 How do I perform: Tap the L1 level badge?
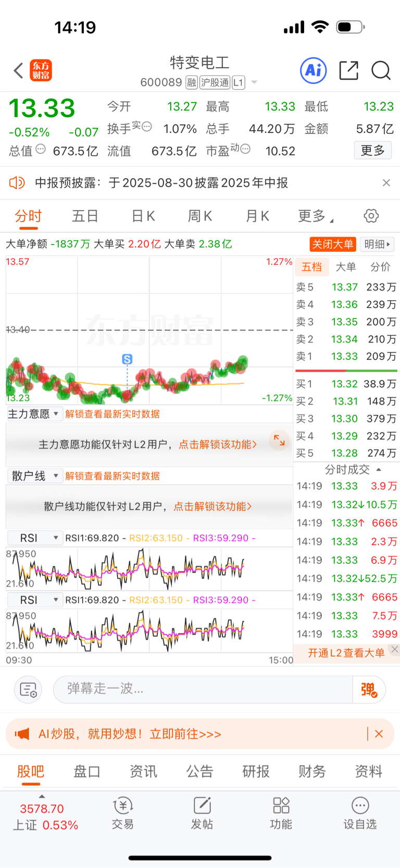(x=238, y=82)
